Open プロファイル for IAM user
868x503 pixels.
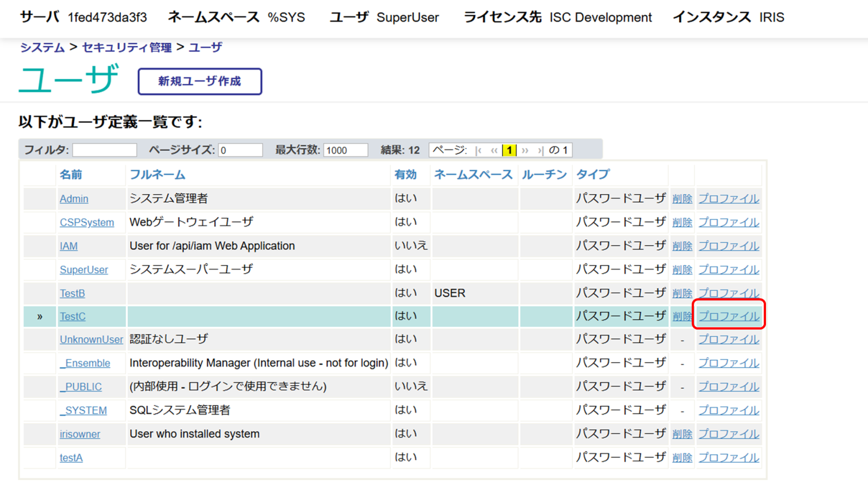(x=729, y=246)
